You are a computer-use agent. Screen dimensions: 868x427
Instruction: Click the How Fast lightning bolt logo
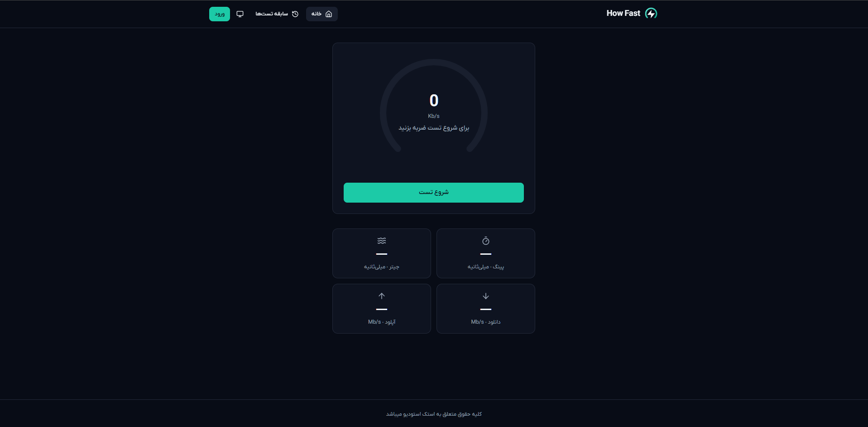click(651, 14)
